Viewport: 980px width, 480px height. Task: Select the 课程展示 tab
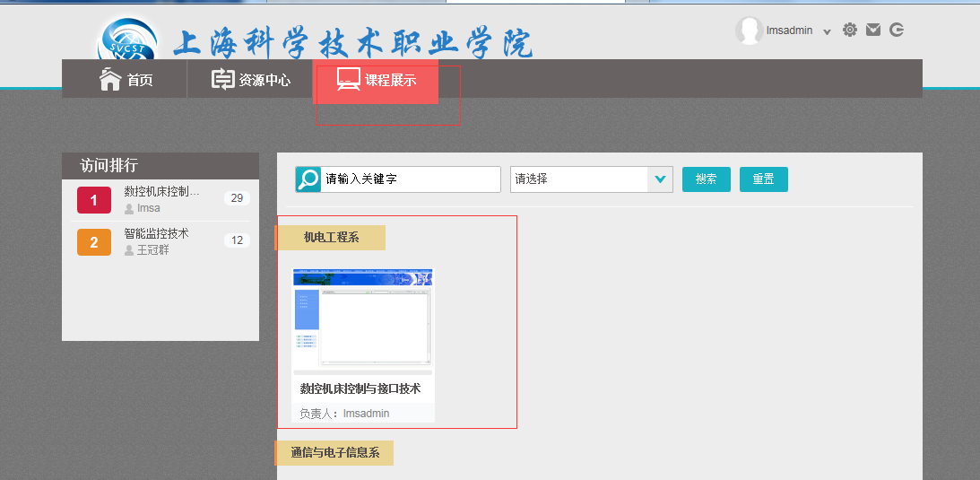click(377, 80)
